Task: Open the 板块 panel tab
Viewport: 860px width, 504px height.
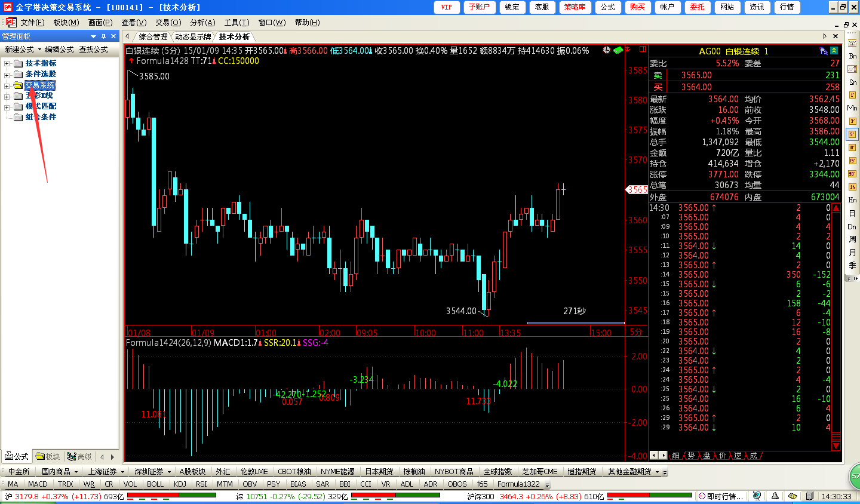Action: (x=48, y=456)
